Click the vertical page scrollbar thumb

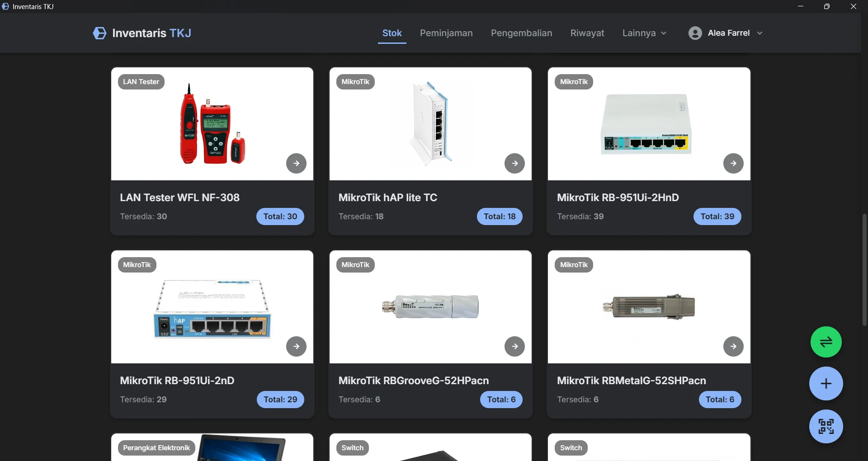864,269
